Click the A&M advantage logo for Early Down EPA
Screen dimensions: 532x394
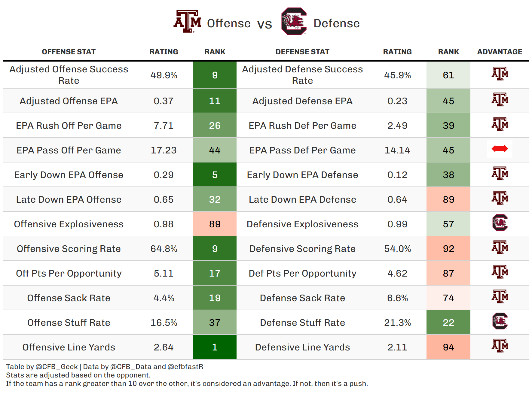(x=500, y=174)
